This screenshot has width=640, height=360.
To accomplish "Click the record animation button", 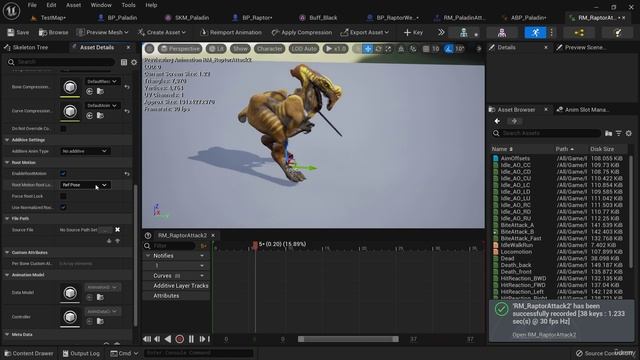I will click(x=179, y=339).
